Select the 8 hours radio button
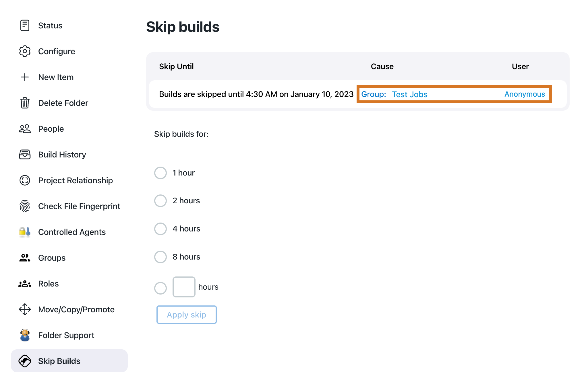The width and height of the screenshot is (588, 378). pos(161,256)
